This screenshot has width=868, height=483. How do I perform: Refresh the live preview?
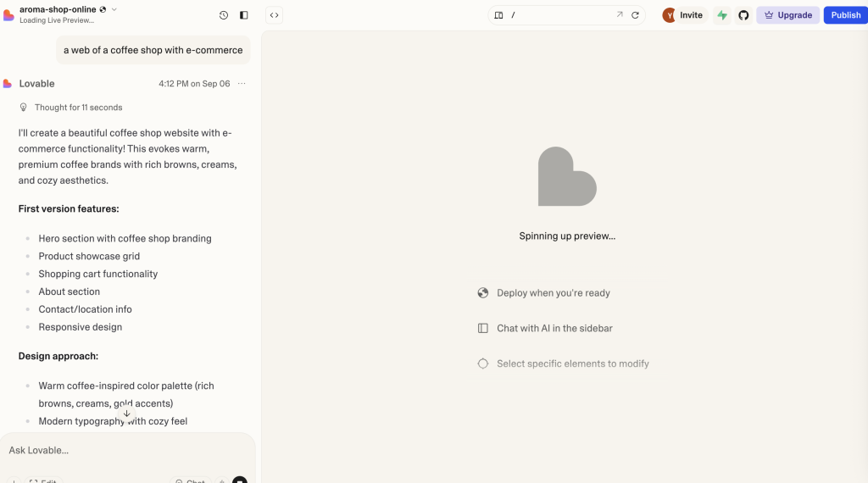636,15
